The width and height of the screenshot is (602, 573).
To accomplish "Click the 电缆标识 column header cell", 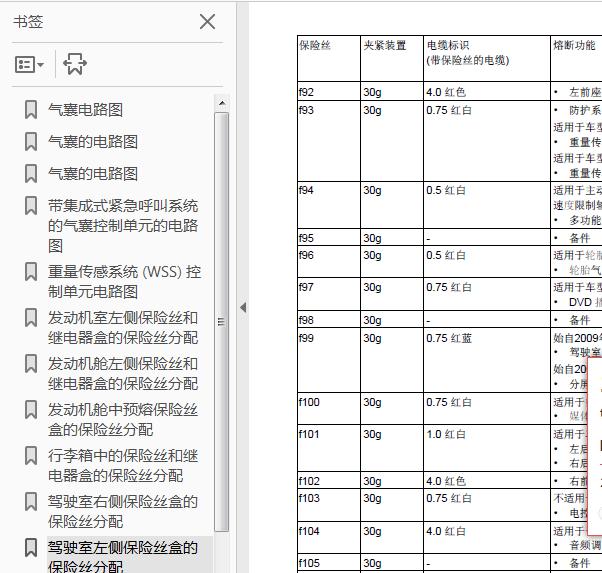I will click(x=487, y=58).
